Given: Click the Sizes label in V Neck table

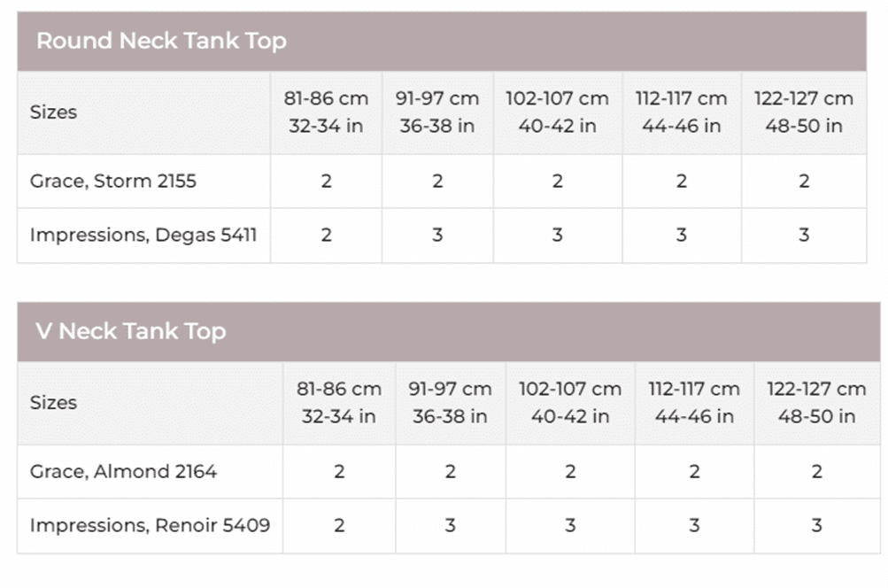Looking at the screenshot, I should point(53,403).
